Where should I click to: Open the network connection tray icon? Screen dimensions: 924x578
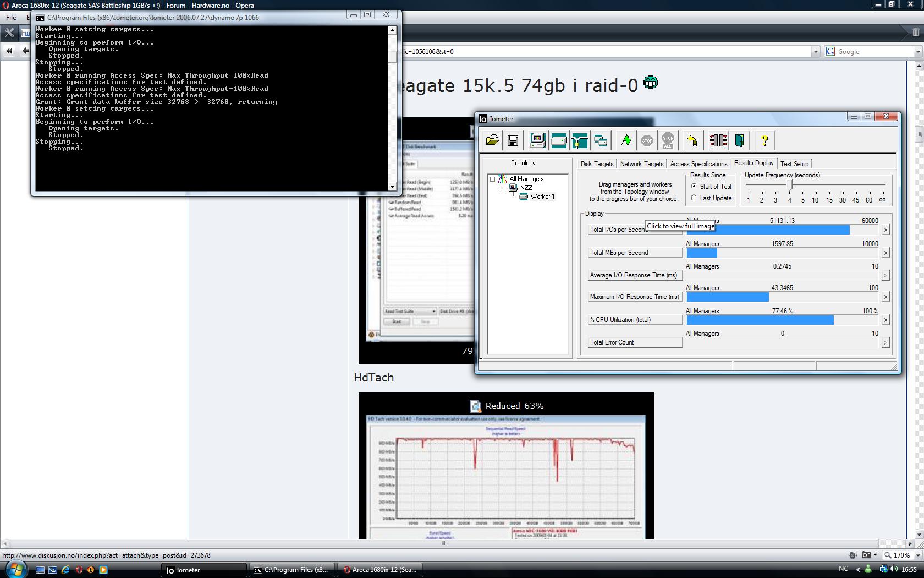(883, 569)
